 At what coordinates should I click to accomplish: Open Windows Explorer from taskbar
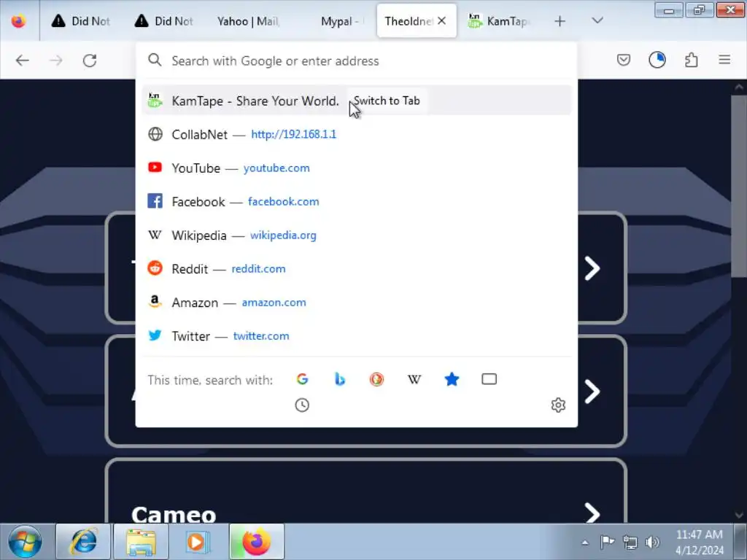141,542
